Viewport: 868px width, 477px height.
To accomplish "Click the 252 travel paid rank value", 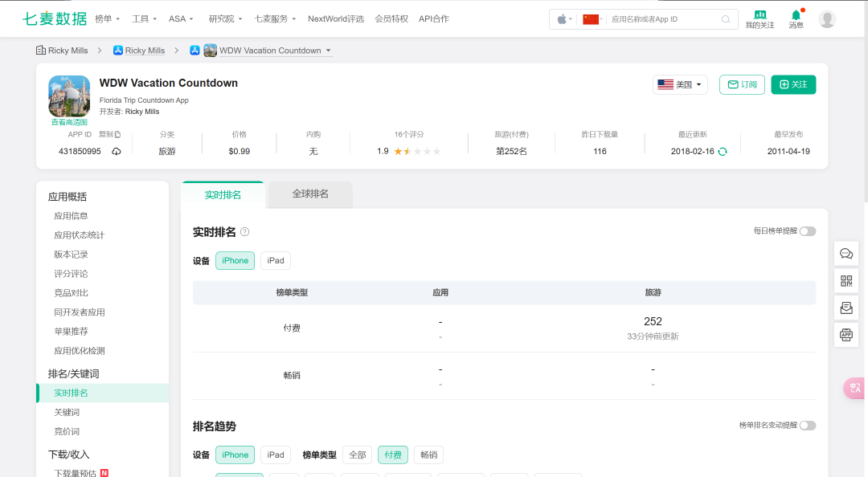I will click(x=653, y=321).
